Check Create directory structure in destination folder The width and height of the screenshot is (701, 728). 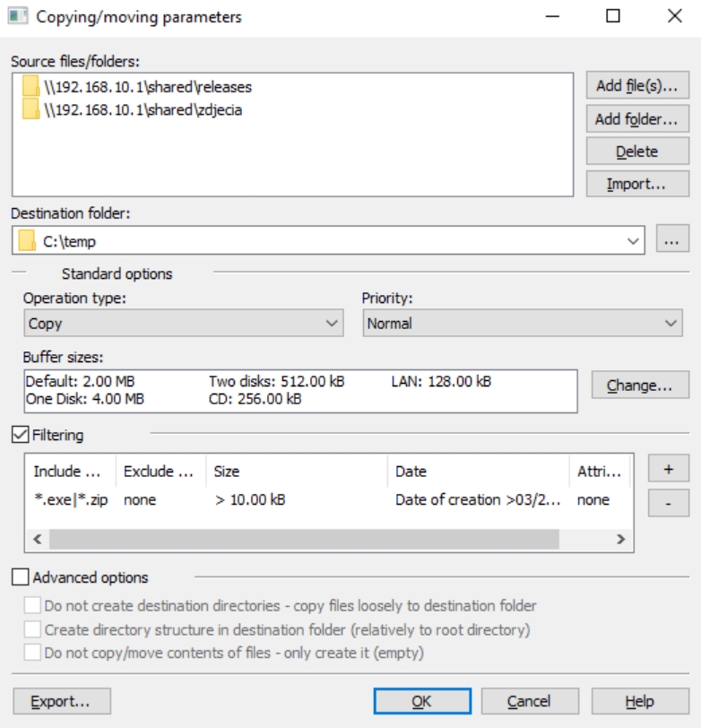(32, 629)
